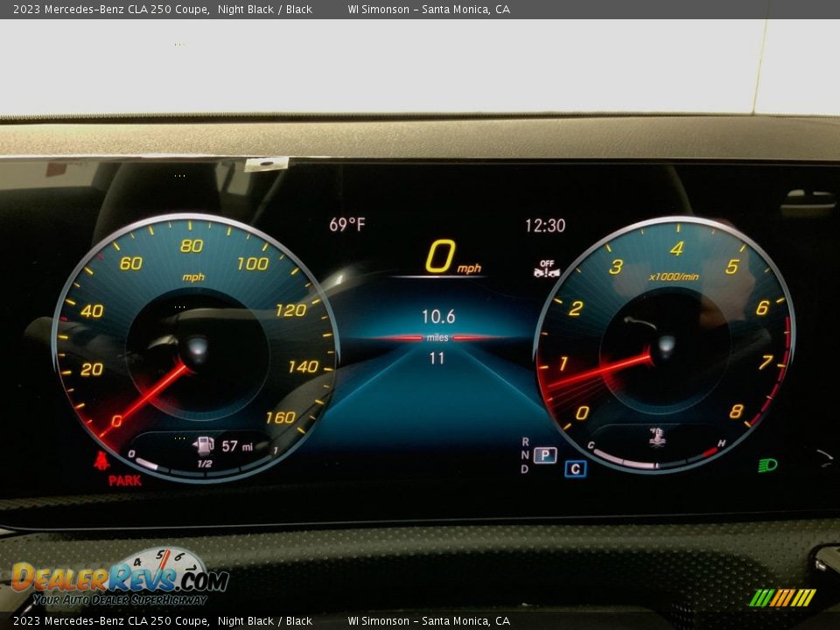
Task: Click the coolant temperature icon
Action: point(657,437)
